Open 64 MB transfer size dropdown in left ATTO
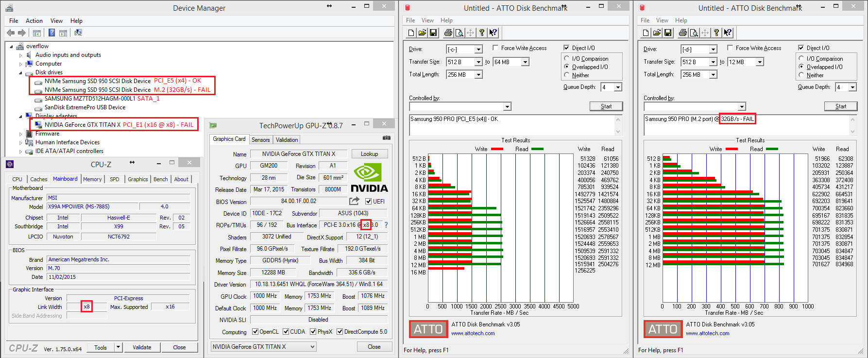 (x=525, y=62)
